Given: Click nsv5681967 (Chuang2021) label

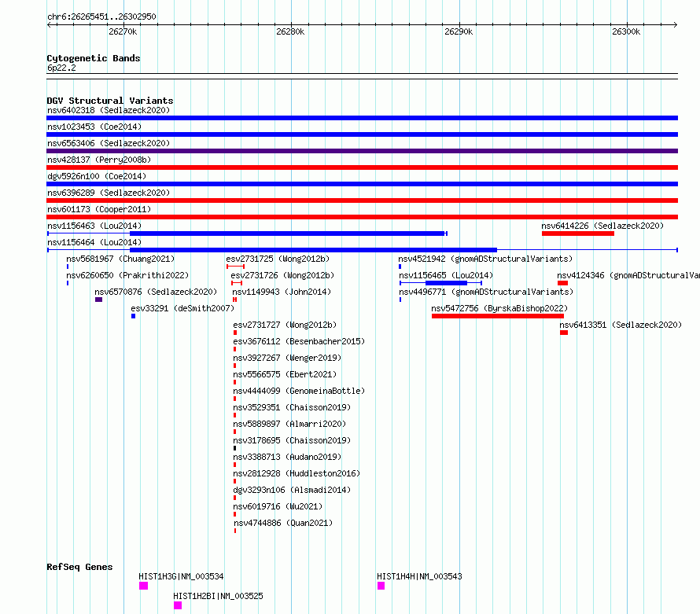Looking at the screenshot, I should click(x=120, y=259).
